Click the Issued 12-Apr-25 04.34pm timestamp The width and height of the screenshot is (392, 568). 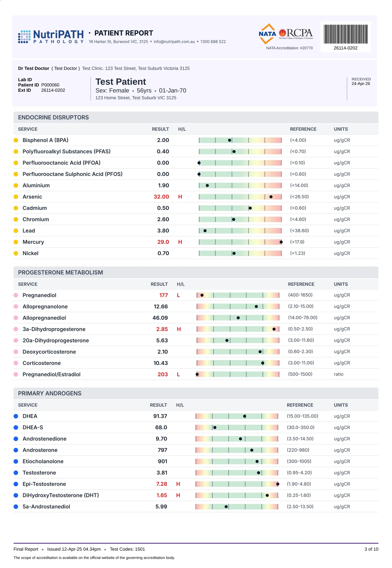tap(74, 549)
